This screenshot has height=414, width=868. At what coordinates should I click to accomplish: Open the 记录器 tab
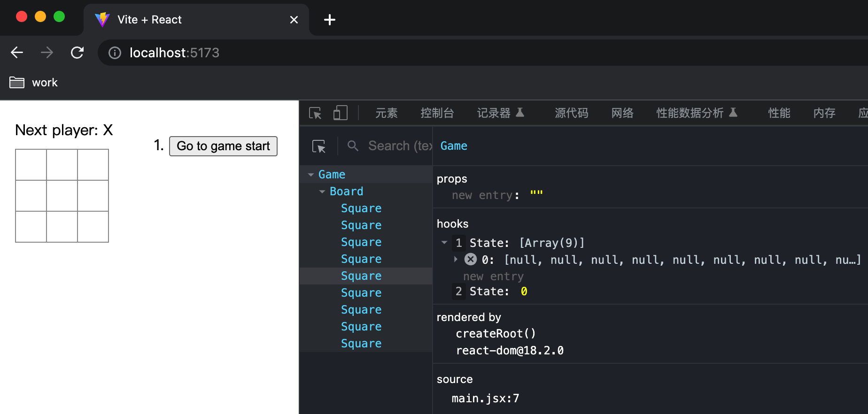[x=501, y=113]
